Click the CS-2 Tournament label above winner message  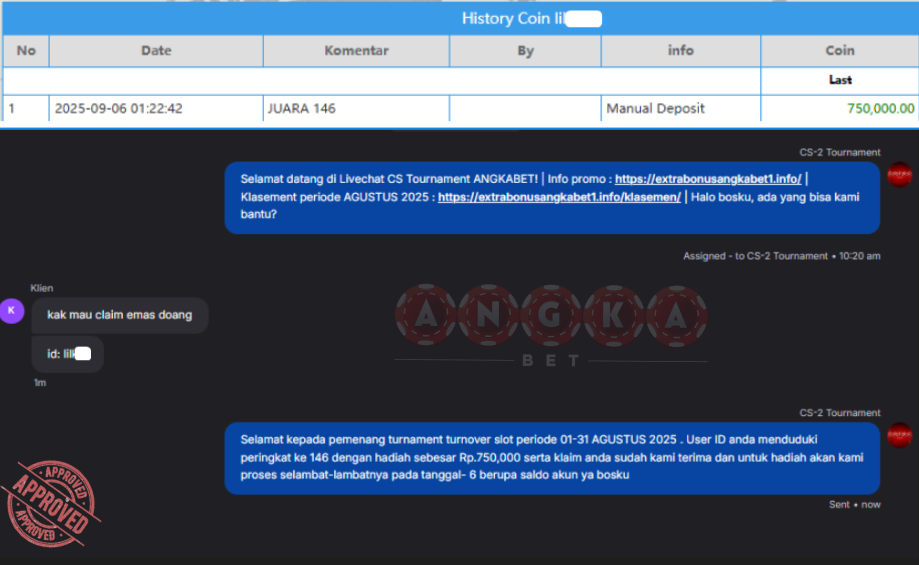tap(840, 413)
